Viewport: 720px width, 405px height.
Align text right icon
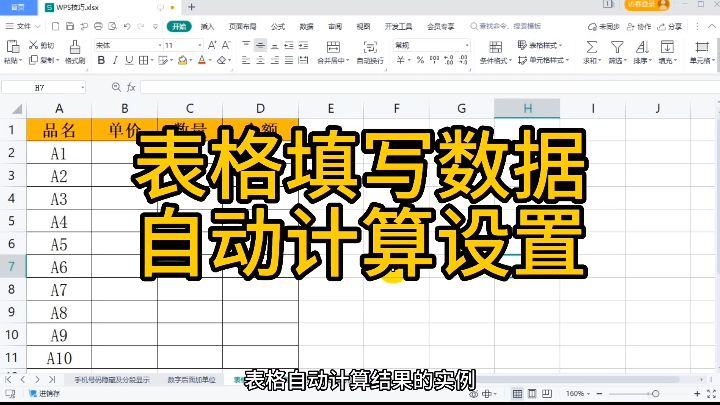(x=275, y=60)
